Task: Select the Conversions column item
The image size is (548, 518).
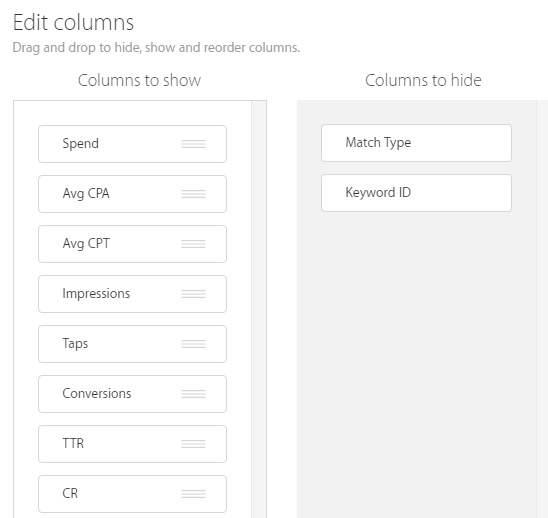Action: pos(132,394)
